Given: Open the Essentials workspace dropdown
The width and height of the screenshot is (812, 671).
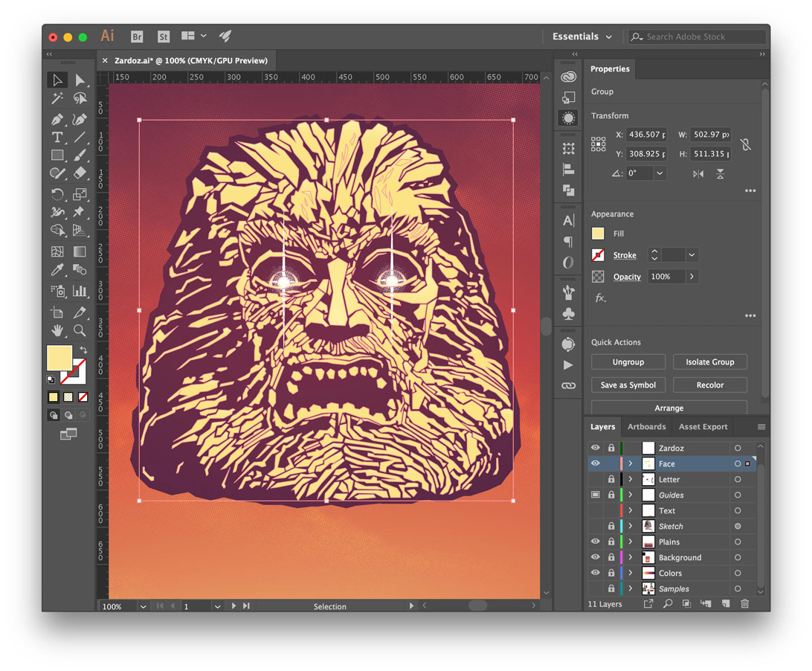Looking at the screenshot, I should (x=582, y=36).
